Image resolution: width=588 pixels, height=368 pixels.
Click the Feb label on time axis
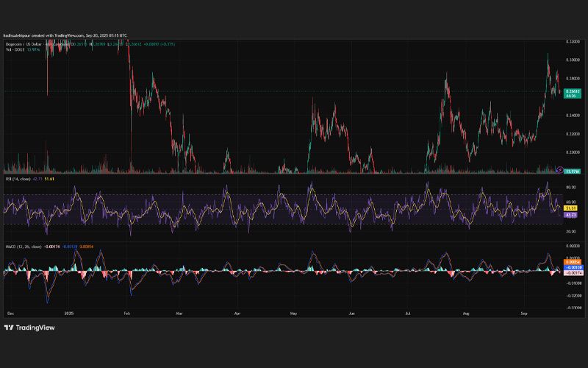(126, 314)
